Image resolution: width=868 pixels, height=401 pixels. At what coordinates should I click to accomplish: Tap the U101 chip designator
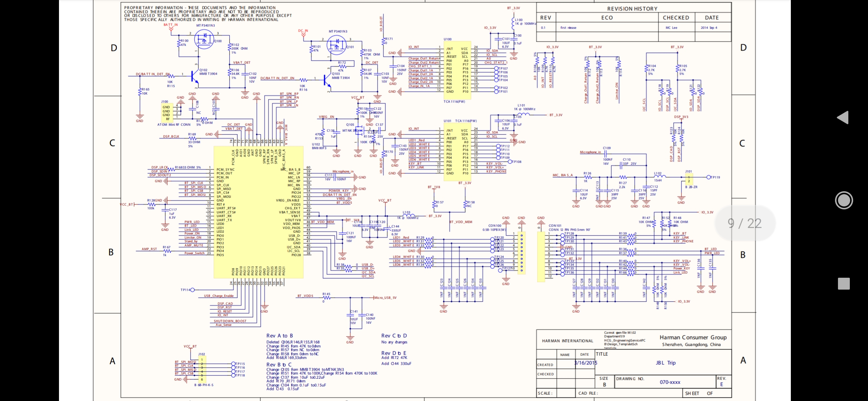(447, 121)
